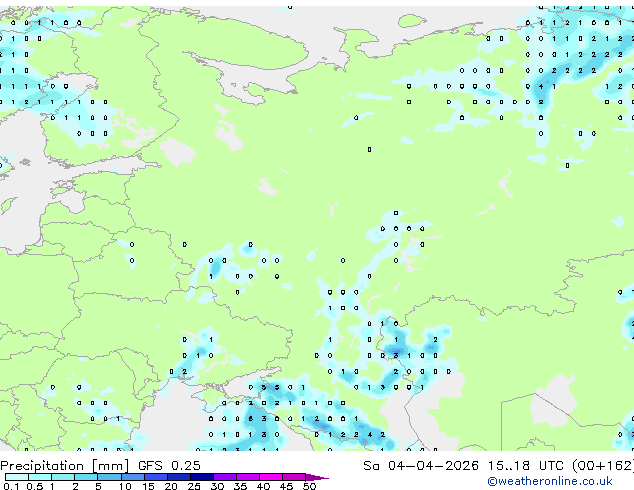This screenshot has height=490, width=634.
Task: Click the legend value label '50'
Action: point(309,486)
